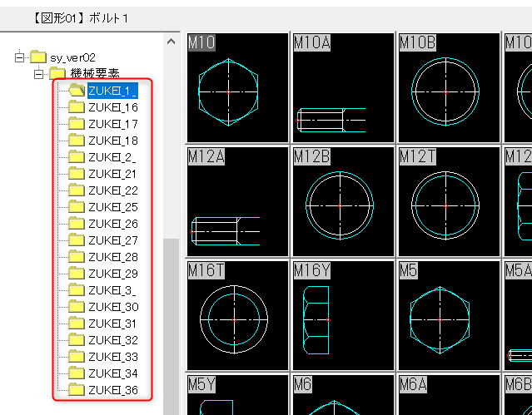This screenshot has height=415, width=532.
Task: Select the M12B circle figure
Action: coord(343,202)
